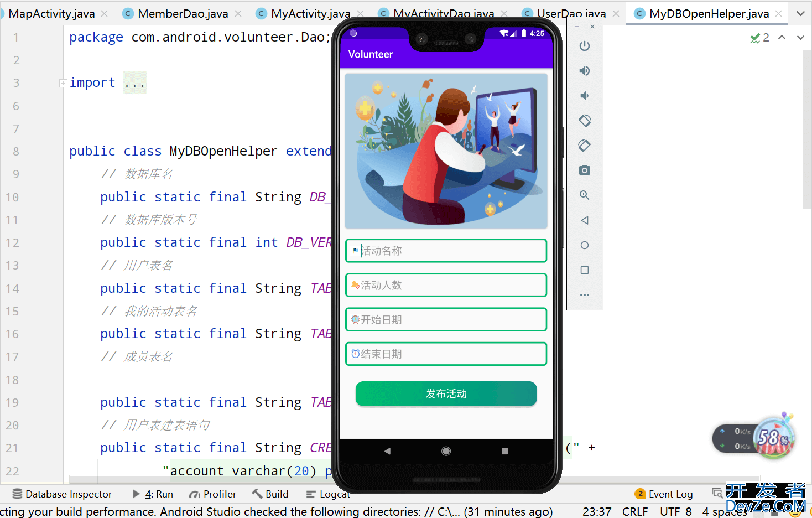
Task: Close the MyDBOpenHelper.java tab
Action: (779, 14)
